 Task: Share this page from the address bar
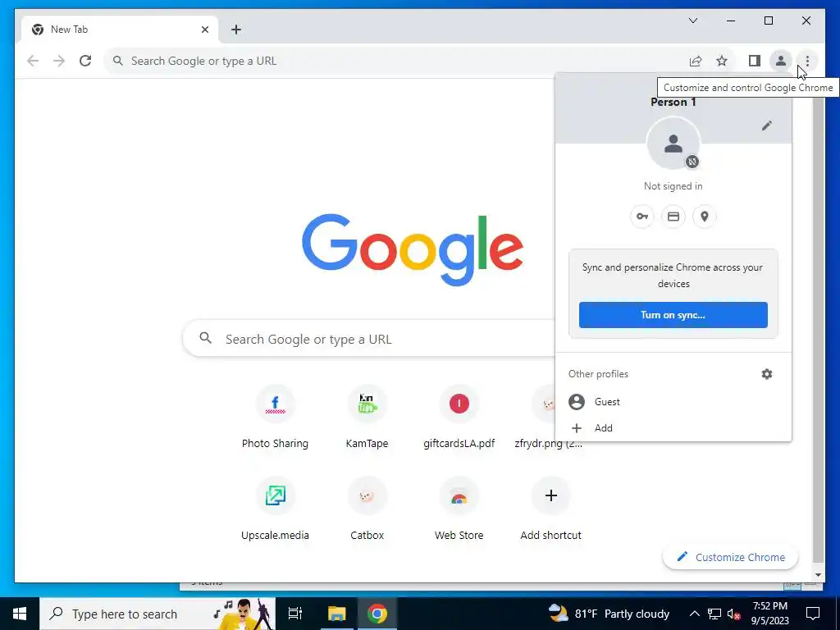pos(696,61)
